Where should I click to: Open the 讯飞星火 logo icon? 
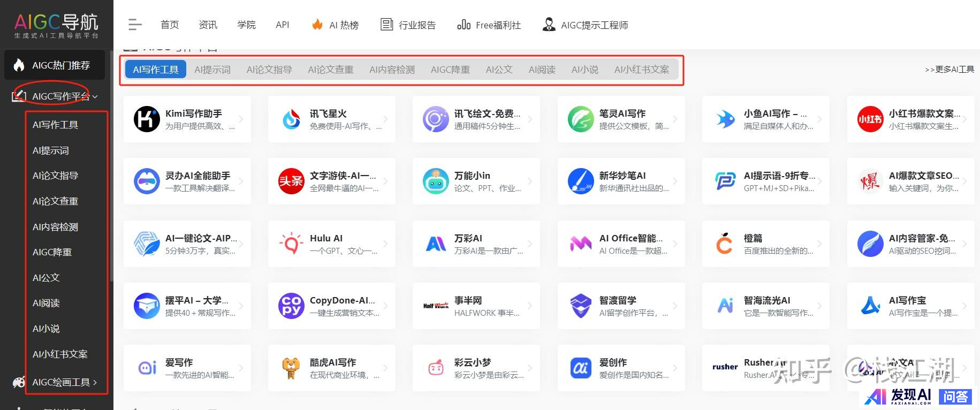coord(291,119)
